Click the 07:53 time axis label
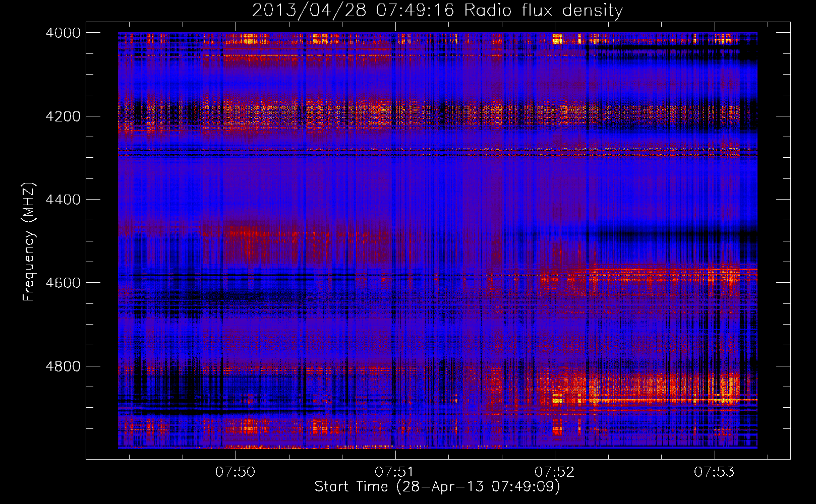 coord(714,472)
